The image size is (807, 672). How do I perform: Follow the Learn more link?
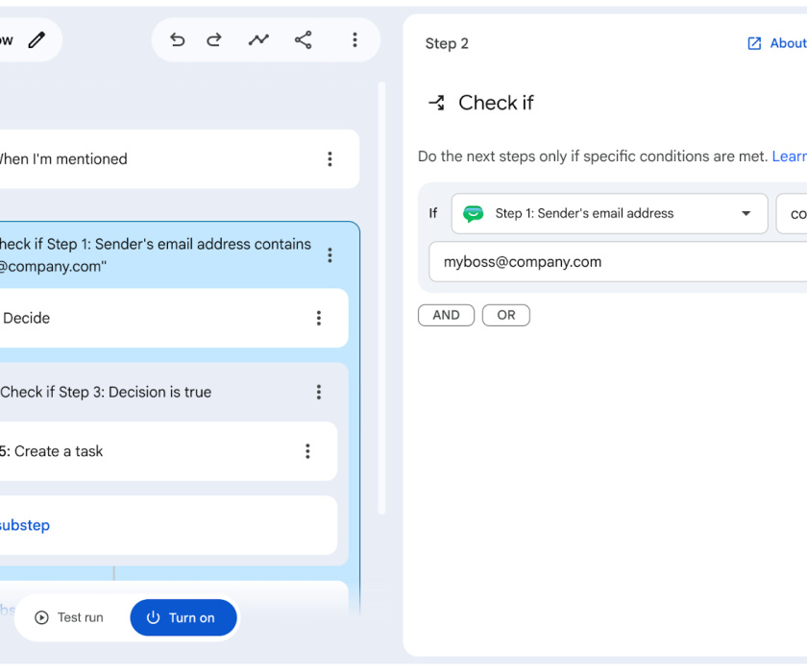[790, 156]
